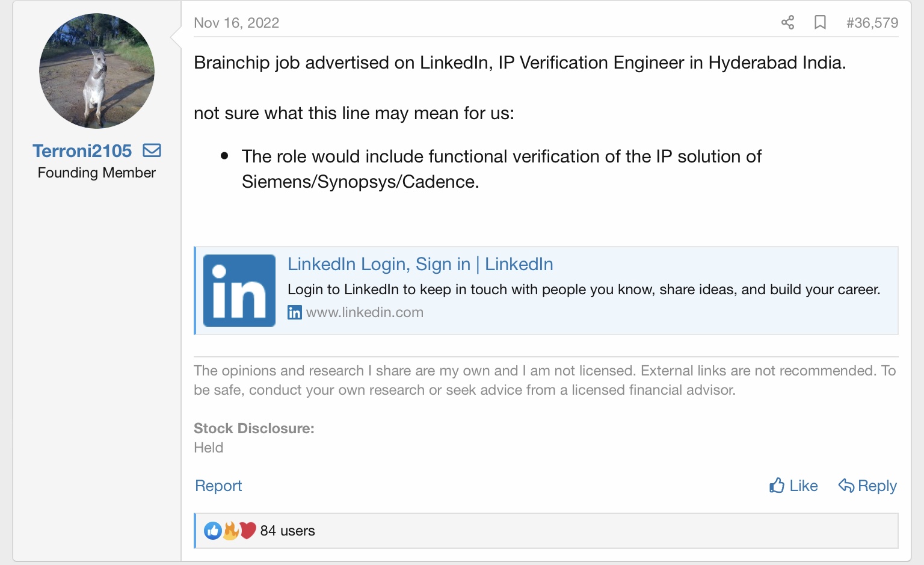Open "LinkedIn Login, Sign in | LinkedIn" title
Screen dimensions: 924x565
point(420,264)
